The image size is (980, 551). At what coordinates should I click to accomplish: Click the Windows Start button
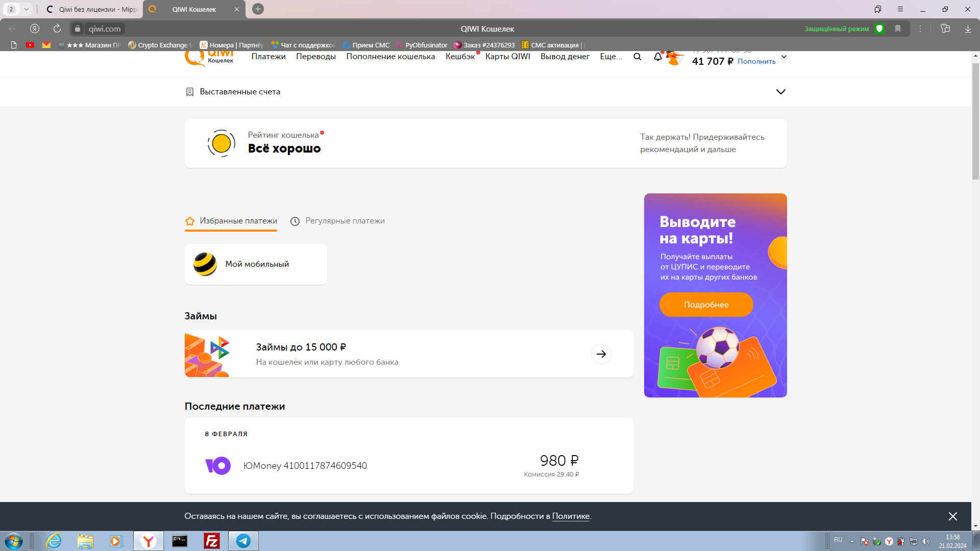13,541
